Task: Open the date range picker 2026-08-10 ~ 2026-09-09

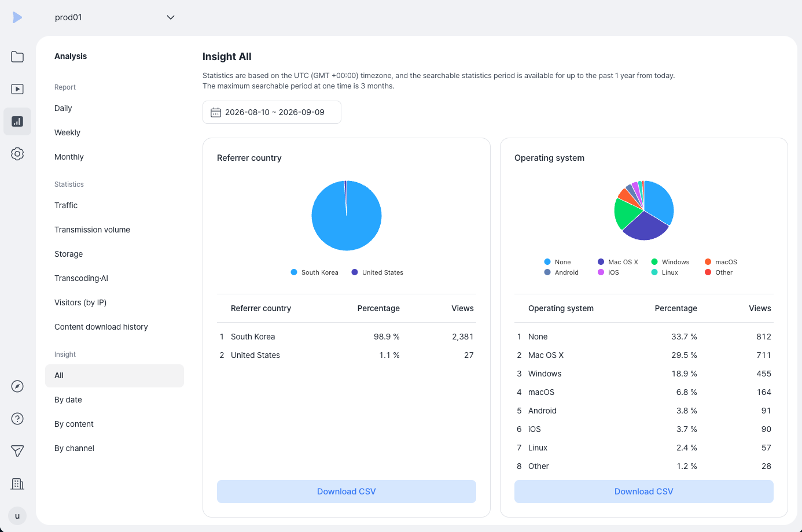Action: pos(272,112)
